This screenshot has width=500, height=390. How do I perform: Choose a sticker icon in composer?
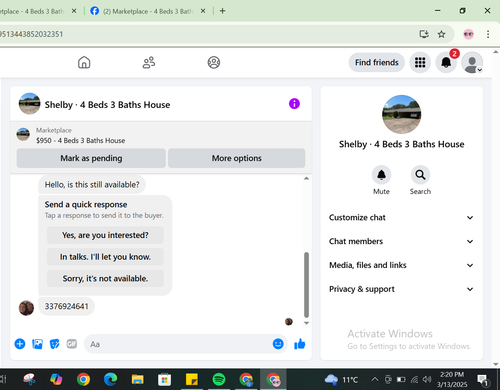tap(55, 344)
